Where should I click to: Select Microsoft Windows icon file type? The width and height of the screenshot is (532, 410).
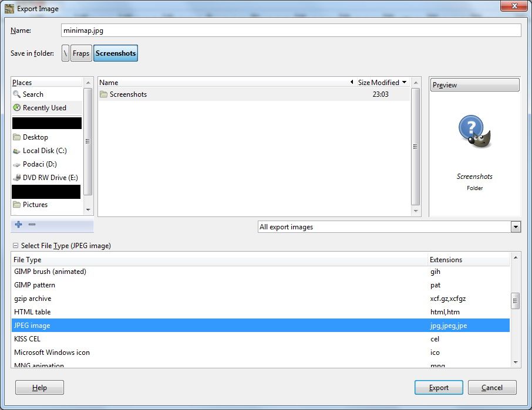52,353
